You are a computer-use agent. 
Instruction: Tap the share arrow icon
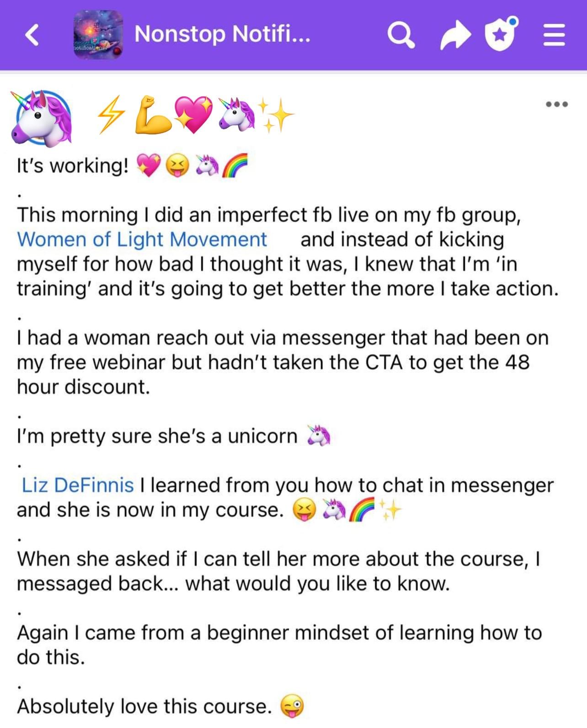tap(455, 36)
